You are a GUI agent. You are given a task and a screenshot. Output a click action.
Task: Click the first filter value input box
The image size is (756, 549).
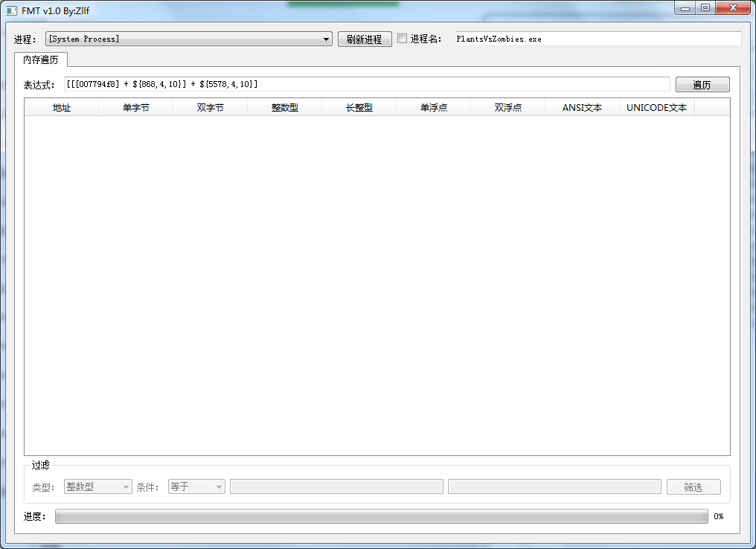[x=336, y=486]
